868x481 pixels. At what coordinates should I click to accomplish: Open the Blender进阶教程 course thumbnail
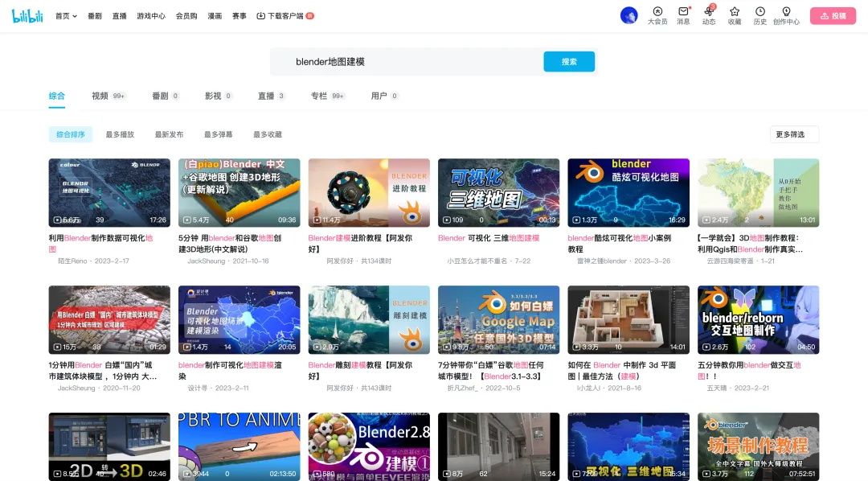369,192
